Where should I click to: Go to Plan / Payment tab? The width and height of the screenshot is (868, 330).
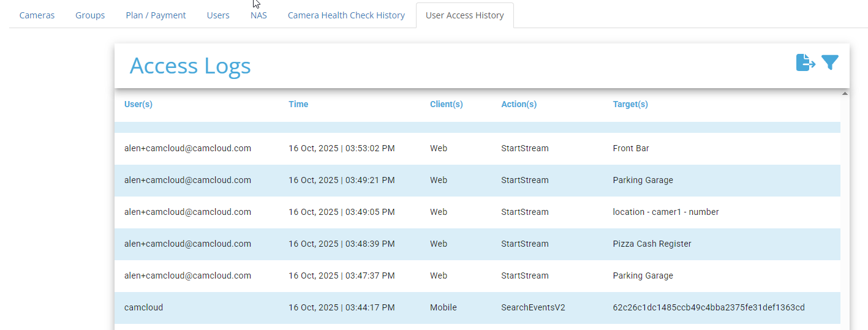pos(156,15)
